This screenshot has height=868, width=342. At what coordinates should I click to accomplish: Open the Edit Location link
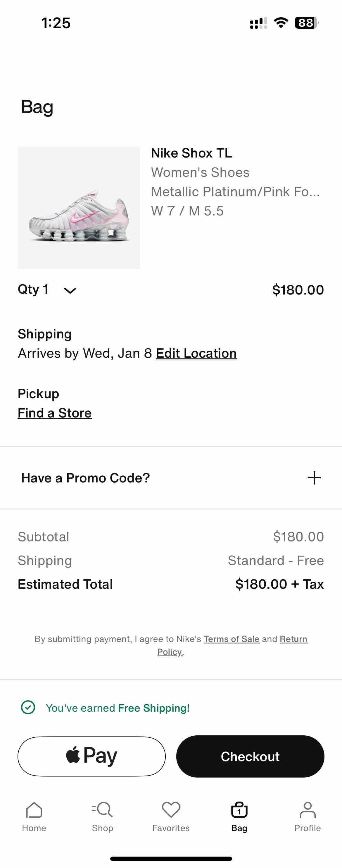[196, 353]
